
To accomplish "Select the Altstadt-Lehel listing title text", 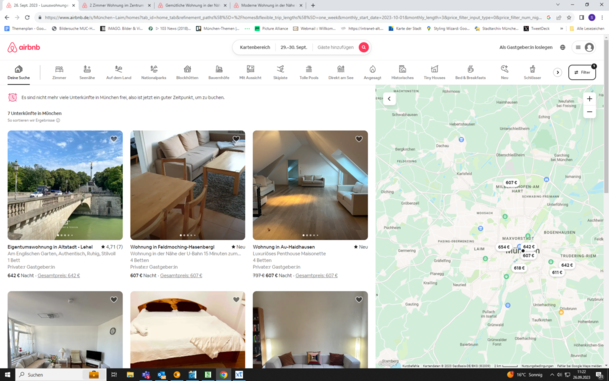I will [50, 247].
